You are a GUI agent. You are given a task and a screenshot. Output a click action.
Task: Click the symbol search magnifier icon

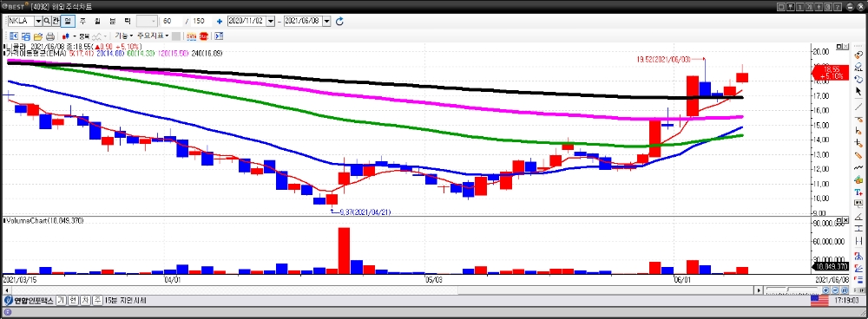tap(47, 21)
